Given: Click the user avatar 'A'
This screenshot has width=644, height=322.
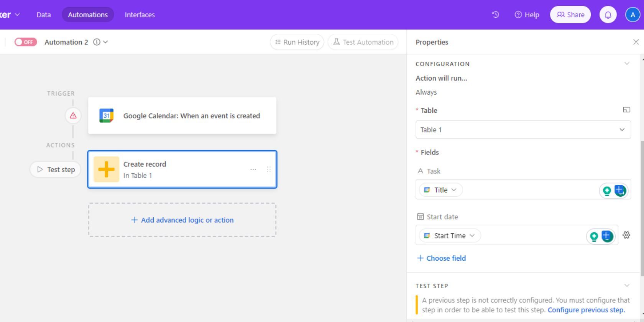Looking at the screenshot, I should coord(632,15).
